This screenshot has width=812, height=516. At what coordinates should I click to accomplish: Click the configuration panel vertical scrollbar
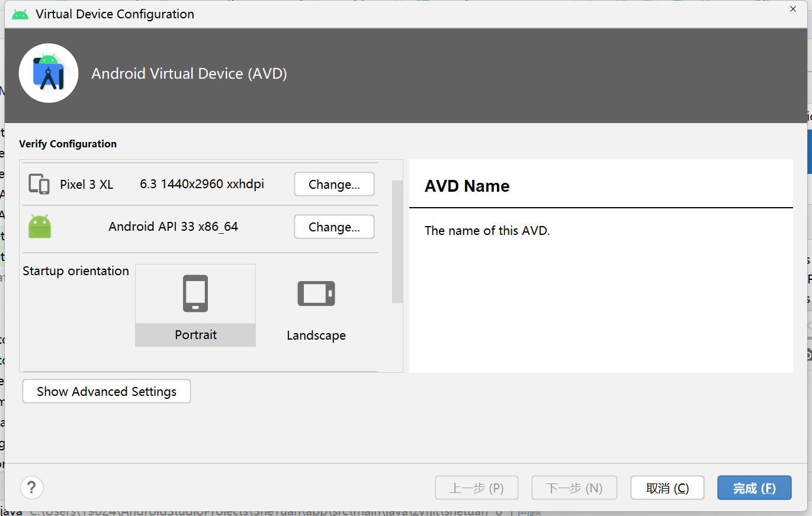[x=397, y=241]
